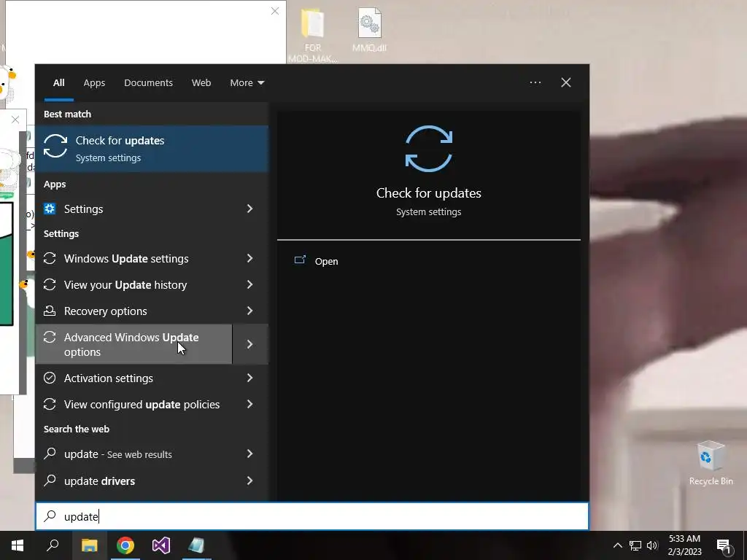The width and height of the screenshot is (747, 560).
Task: Click the volume speaker icon in tray
Action: click(x=652, y=545)
